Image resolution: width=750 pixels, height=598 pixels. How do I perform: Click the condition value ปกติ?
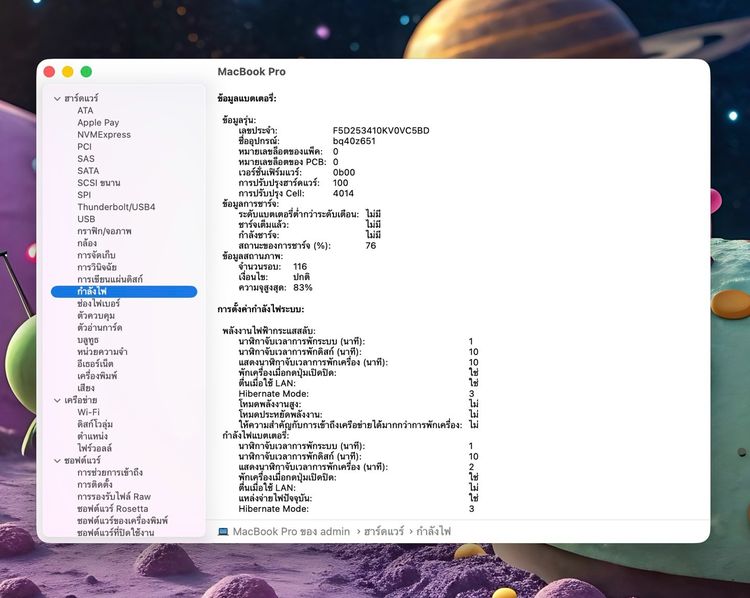pyautogui.click(x=301, y=277)
